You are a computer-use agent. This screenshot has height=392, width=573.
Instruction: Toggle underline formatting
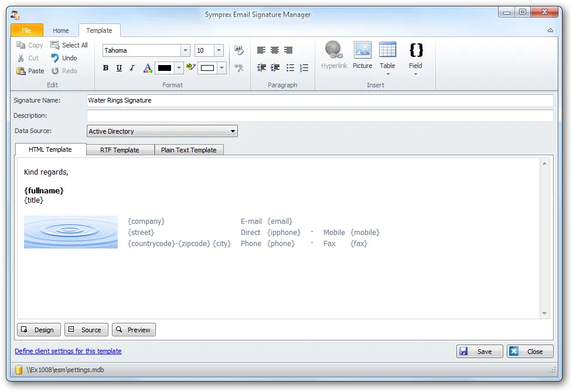tap(119, 67)
